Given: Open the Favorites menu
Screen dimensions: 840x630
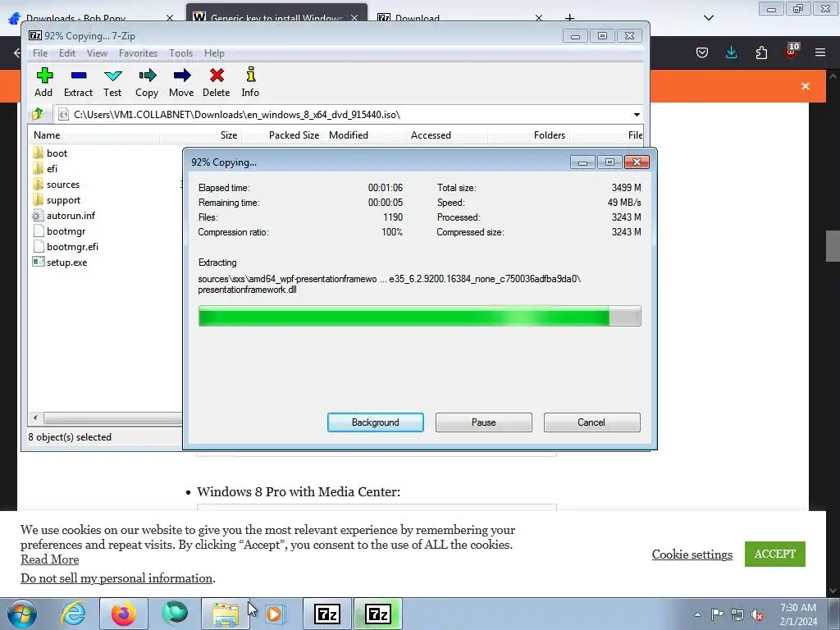Looking at the screenshot, I should (x=138, y=53).
